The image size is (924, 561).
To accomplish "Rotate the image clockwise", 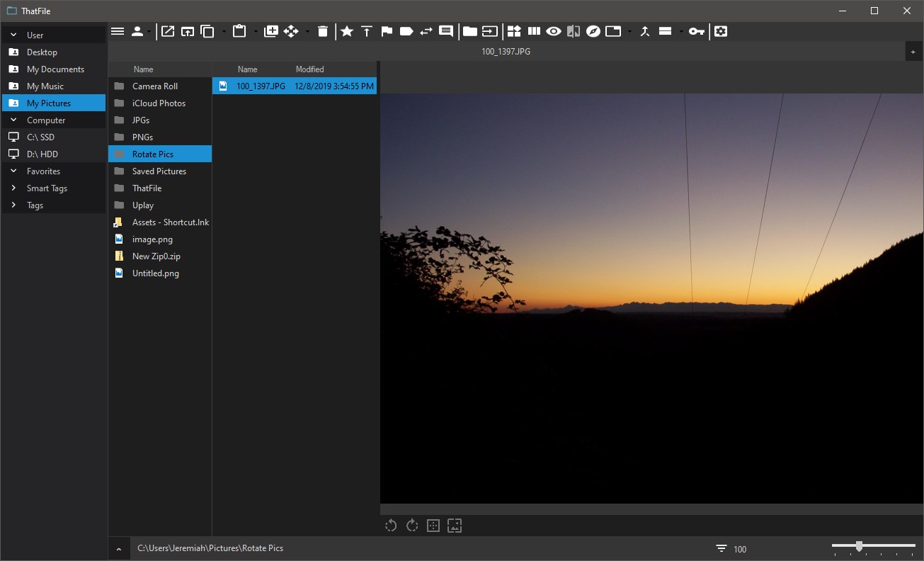I will point(412,525).
